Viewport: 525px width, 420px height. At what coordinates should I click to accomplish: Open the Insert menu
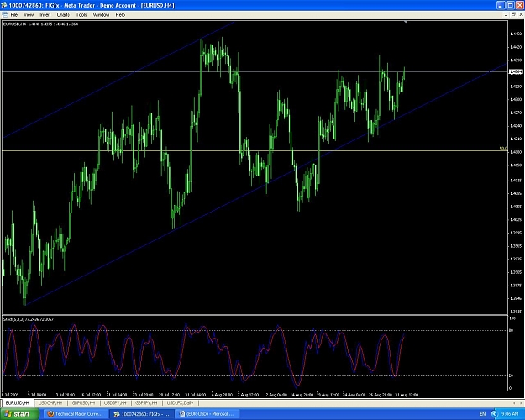pyautogui.click(x=45, y=15)
